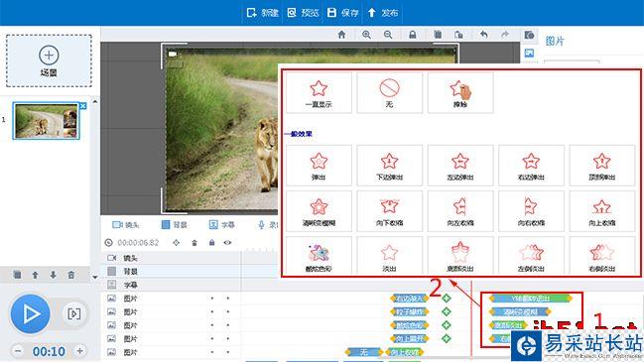
Task: Increase duration with the plus button
Action: coord(79,351)
